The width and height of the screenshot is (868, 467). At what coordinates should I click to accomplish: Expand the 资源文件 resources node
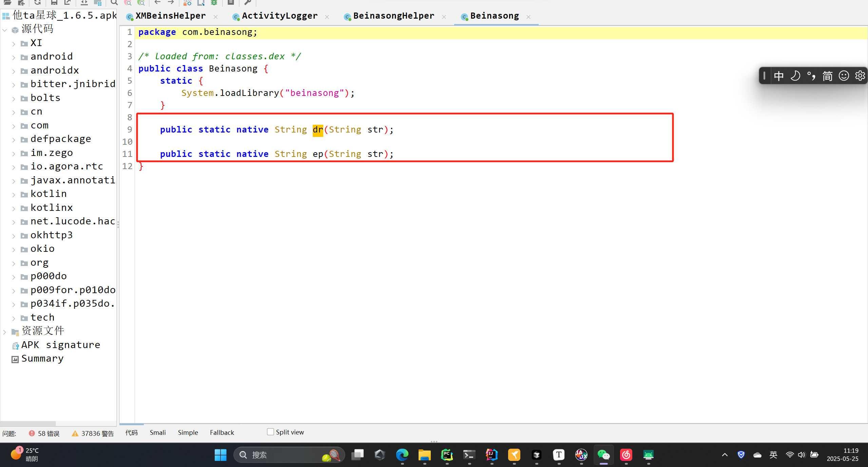tap(5, 332)
